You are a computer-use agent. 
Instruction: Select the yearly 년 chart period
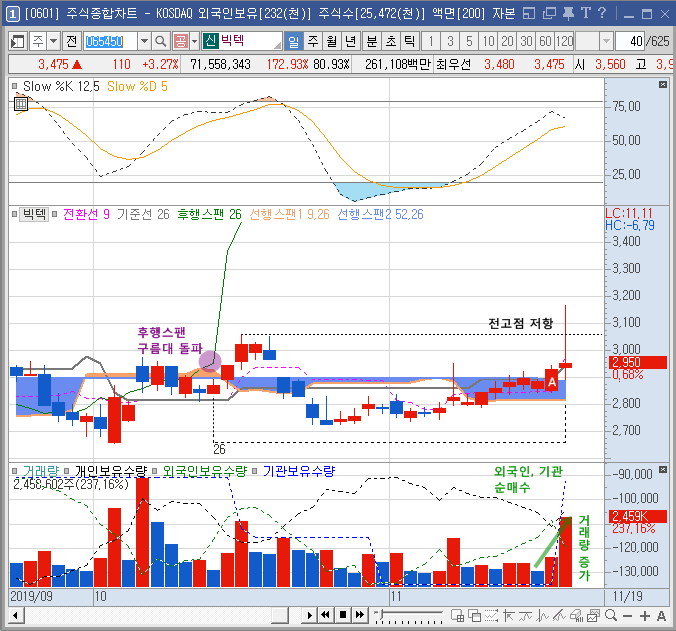click(351, 42)
